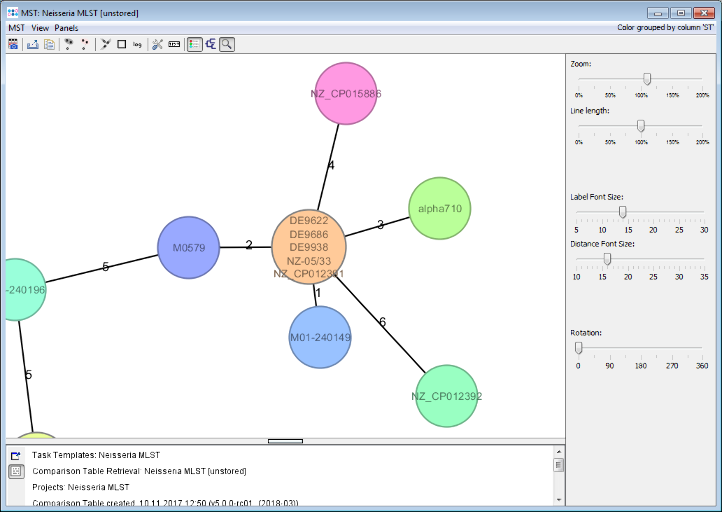Click the tree layout toolbar icon
The image size is (722, 512).
(211, 44)
